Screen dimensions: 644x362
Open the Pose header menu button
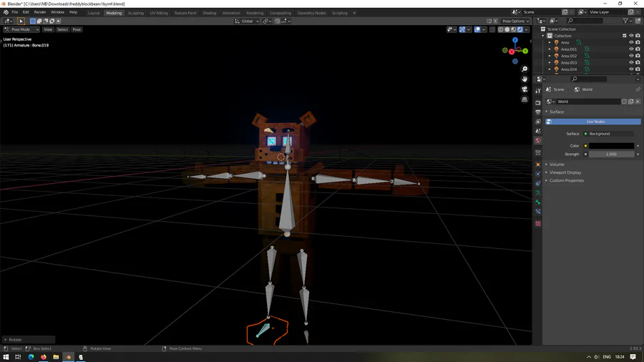point(77,29)
